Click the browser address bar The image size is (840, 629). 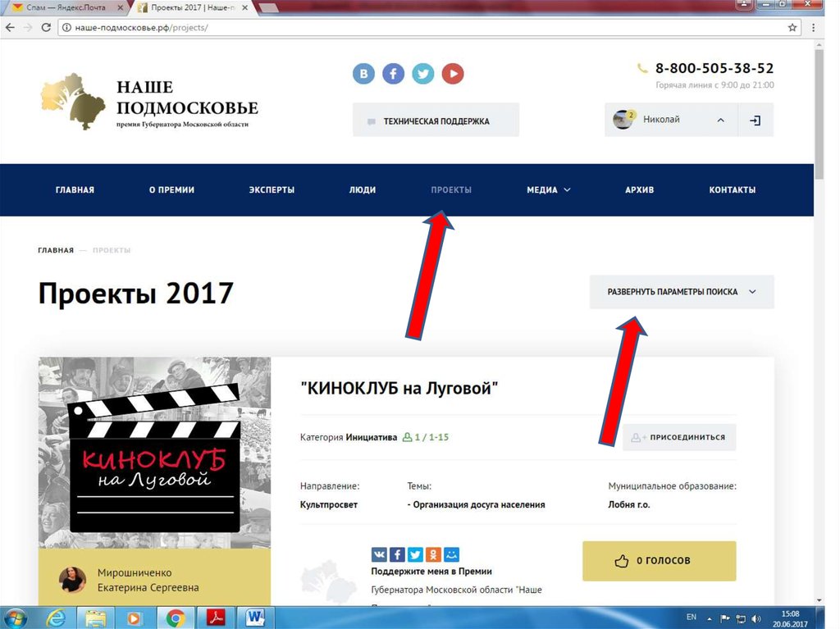tap(410, 27)
